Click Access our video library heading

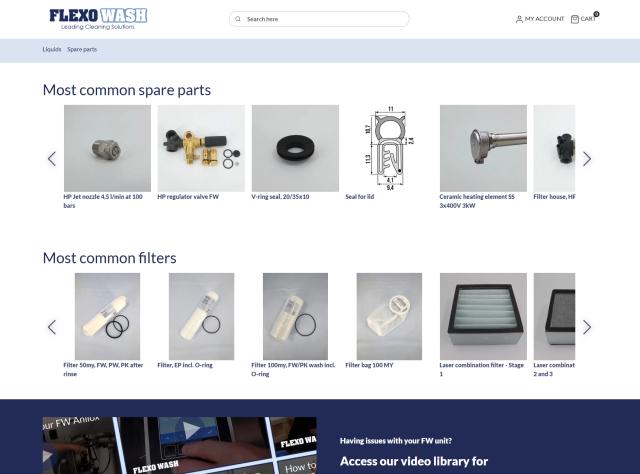tap(414, 461)
